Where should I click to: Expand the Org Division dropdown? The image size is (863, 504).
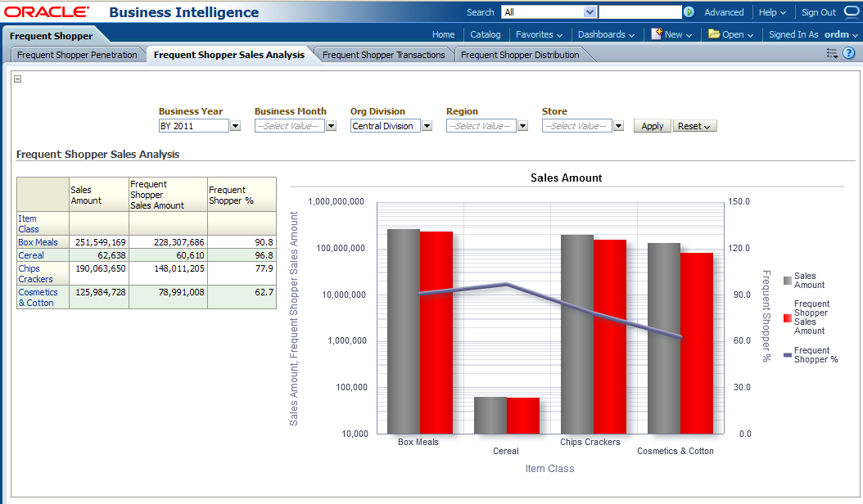427,126
